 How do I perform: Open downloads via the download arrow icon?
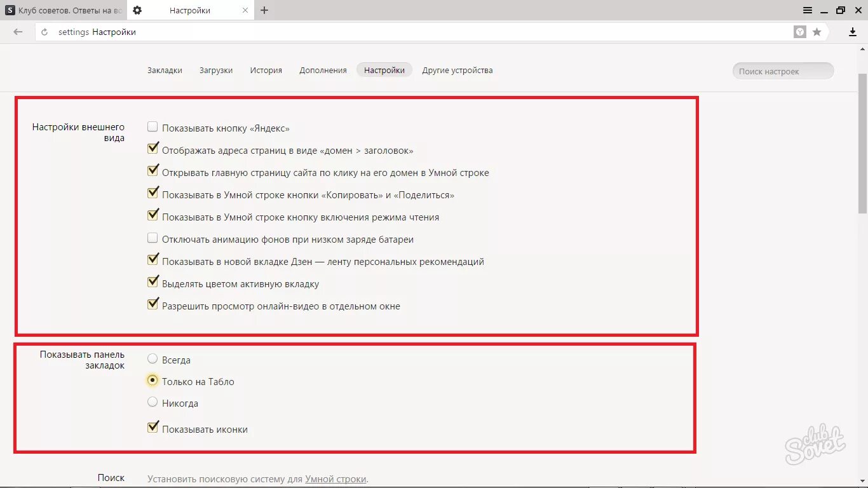click(853, 32)
